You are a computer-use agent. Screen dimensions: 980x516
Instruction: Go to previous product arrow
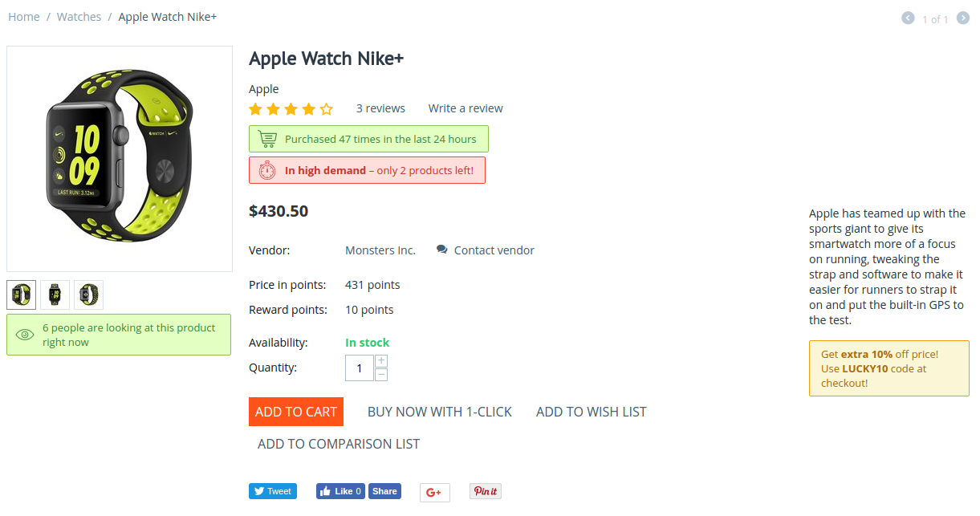pos(908,18)
